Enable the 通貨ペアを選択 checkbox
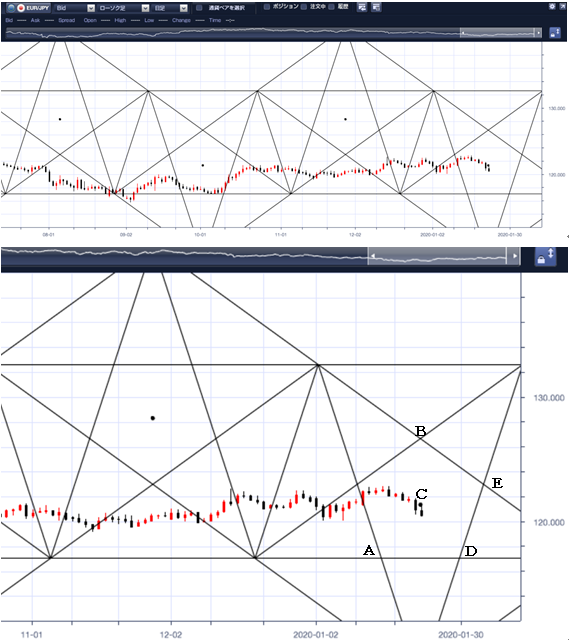Image resolution: width=569 pixels, height=644 pixels. [x=199, y=8]
